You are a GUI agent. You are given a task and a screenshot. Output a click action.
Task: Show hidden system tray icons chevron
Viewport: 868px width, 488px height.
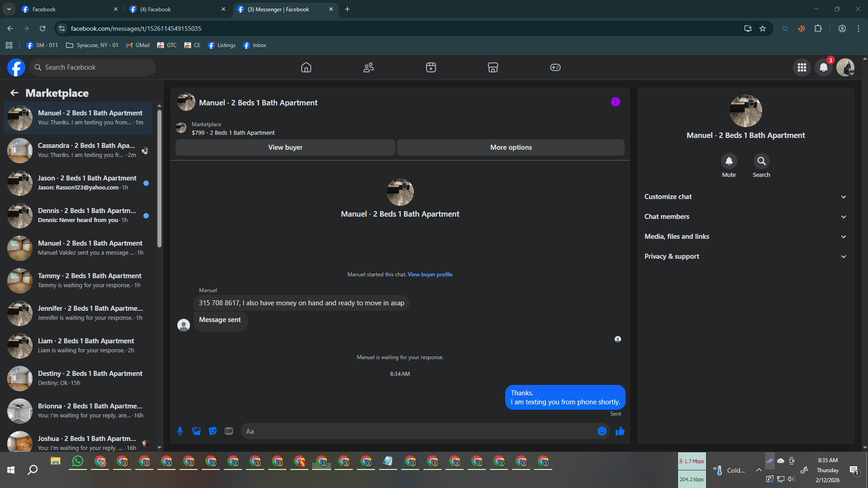(759, 470)
